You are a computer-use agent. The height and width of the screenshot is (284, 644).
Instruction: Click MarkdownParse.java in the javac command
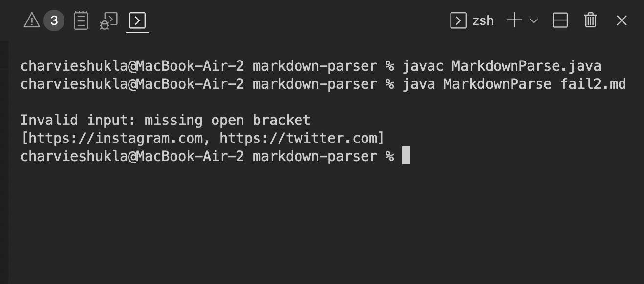[x=526, y=66]
